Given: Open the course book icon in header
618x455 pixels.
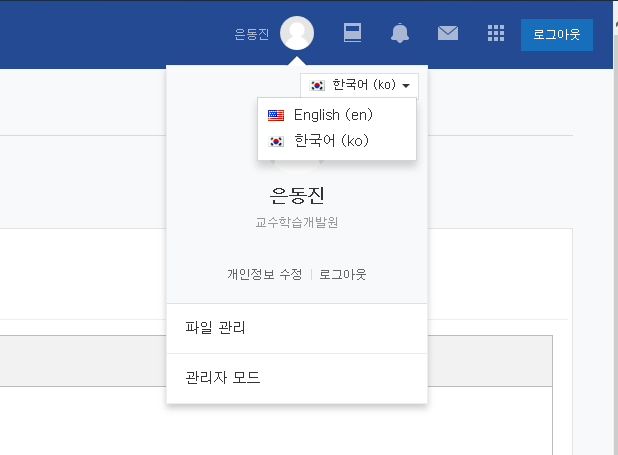Looking at the screenshot, I should coord(352,33).
